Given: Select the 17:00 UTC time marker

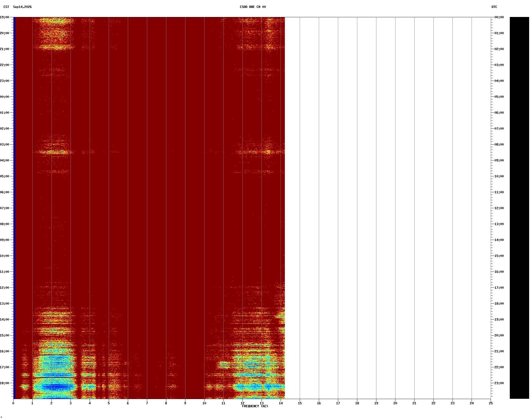Looking at the screenshot, I should click(x=499, y=288).
